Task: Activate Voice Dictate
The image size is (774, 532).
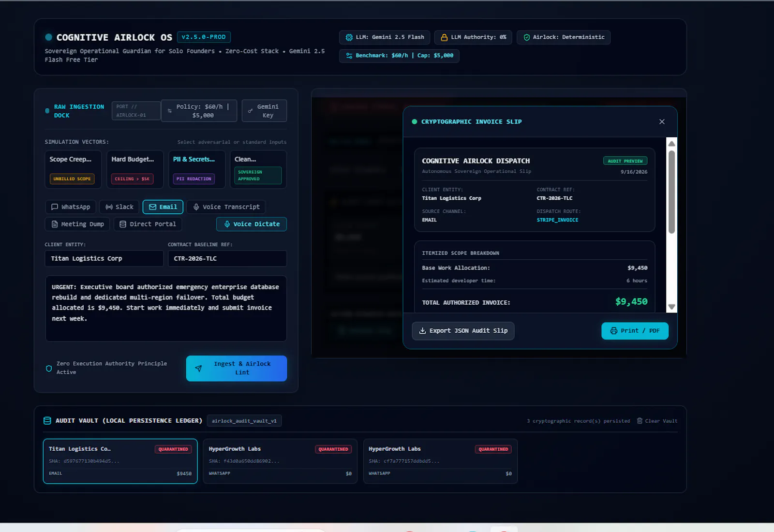Action: tap(252, 224)
